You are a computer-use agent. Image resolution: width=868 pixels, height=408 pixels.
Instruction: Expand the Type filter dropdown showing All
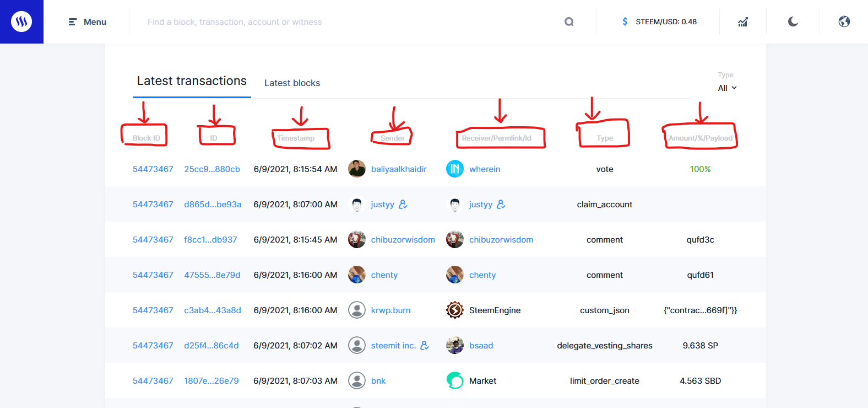(x=727, y=88)
